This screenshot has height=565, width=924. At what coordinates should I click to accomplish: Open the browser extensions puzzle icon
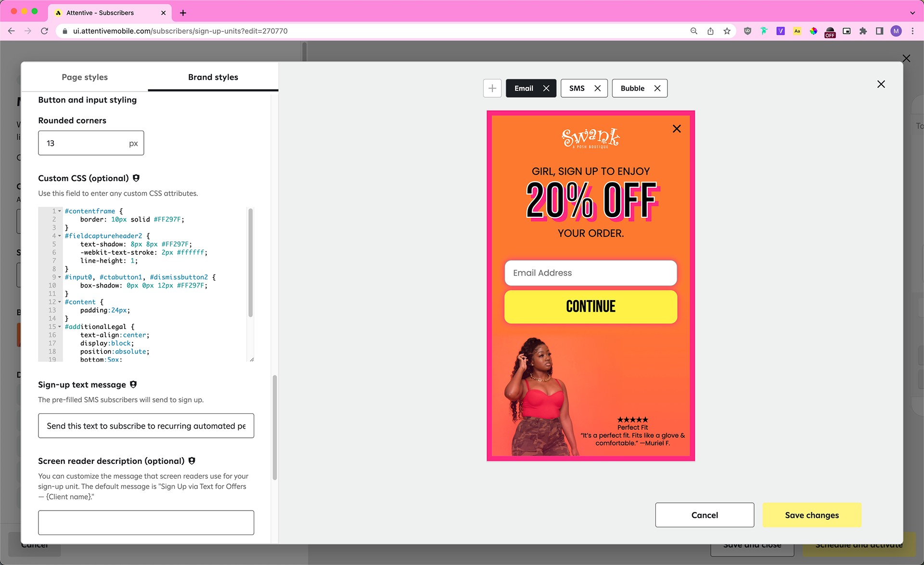863,31
